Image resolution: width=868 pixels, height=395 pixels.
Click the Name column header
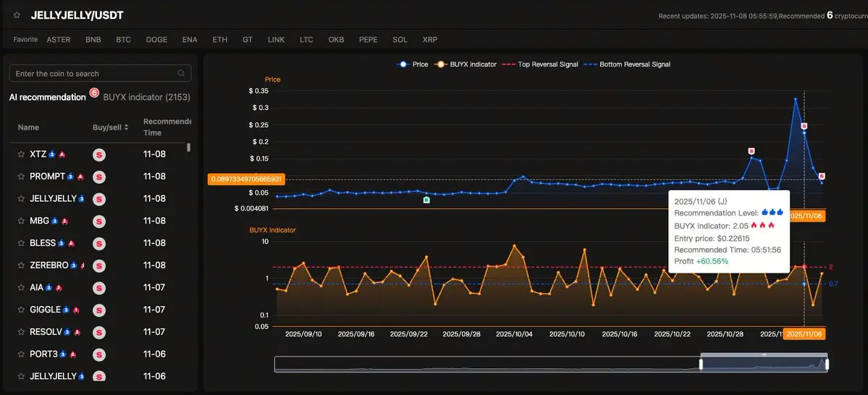coord(28,127)
